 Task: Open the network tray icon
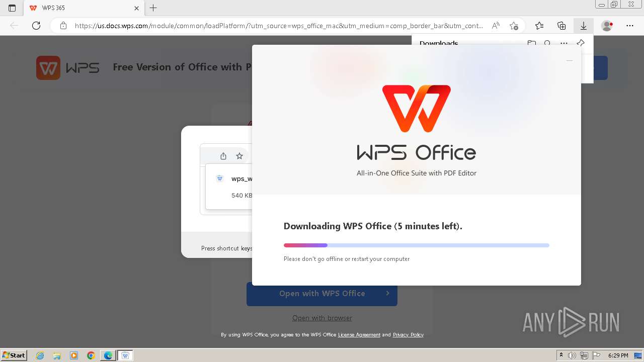585,355
